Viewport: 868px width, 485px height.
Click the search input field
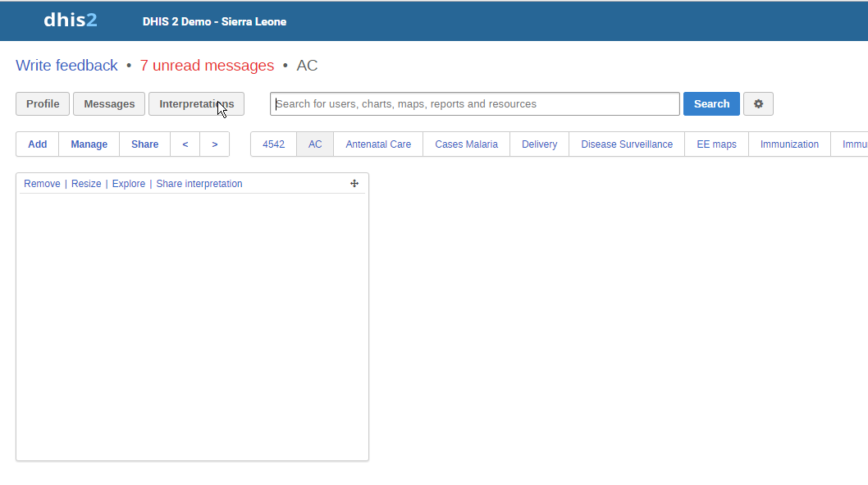click(x=474, y=104)
